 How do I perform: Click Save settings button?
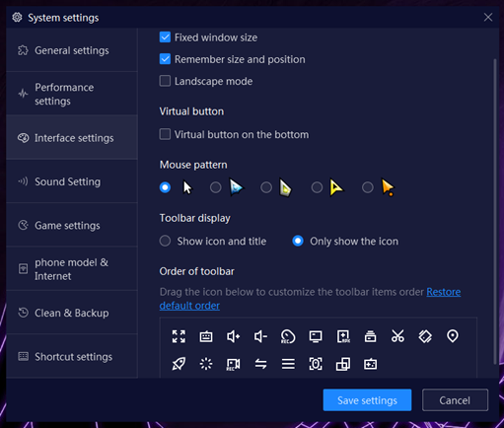367,400
